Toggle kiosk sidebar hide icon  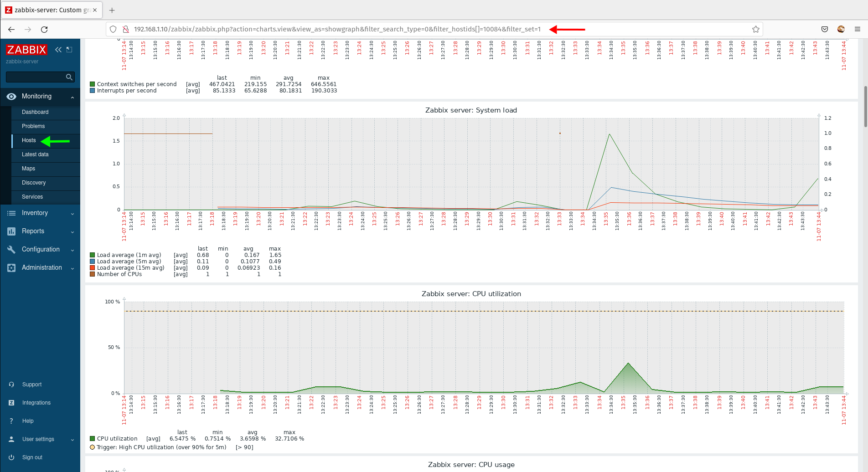coord(69,50)
